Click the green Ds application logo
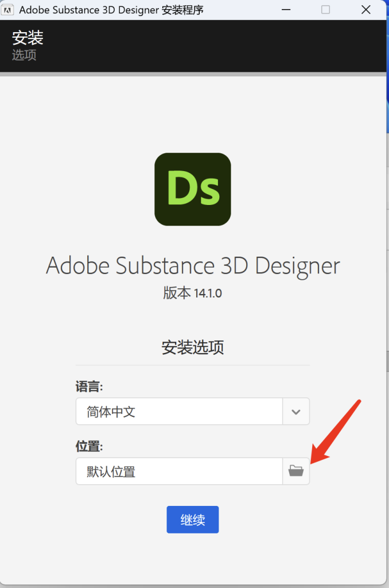The image size is (389, 588). click(193, 189)
